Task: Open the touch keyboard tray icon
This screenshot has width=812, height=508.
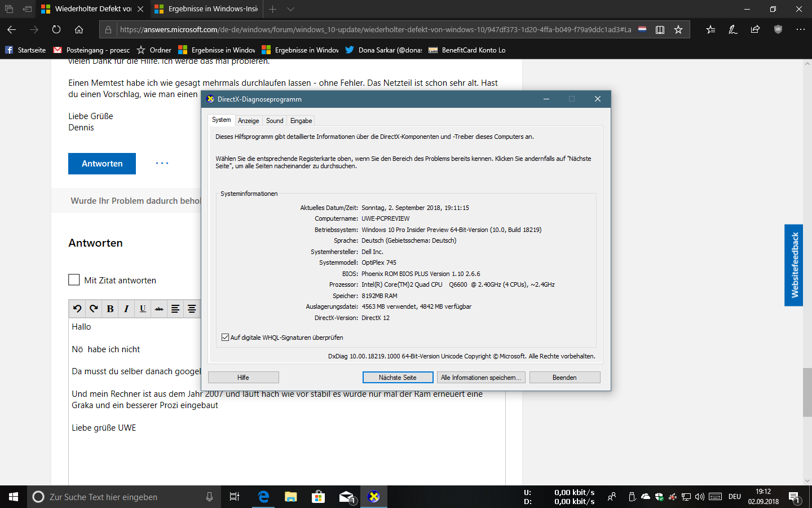Action: 716,497
